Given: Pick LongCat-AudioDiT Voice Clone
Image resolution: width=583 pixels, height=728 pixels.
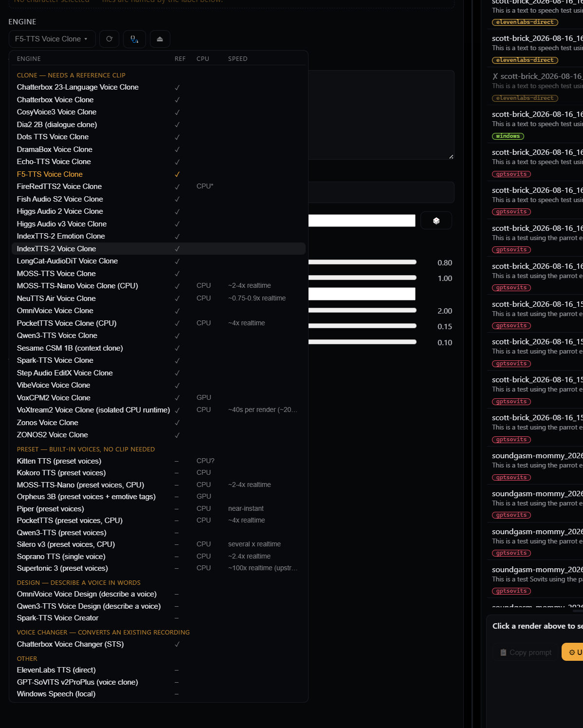Looking at the screenshot, I should point(159,261).
